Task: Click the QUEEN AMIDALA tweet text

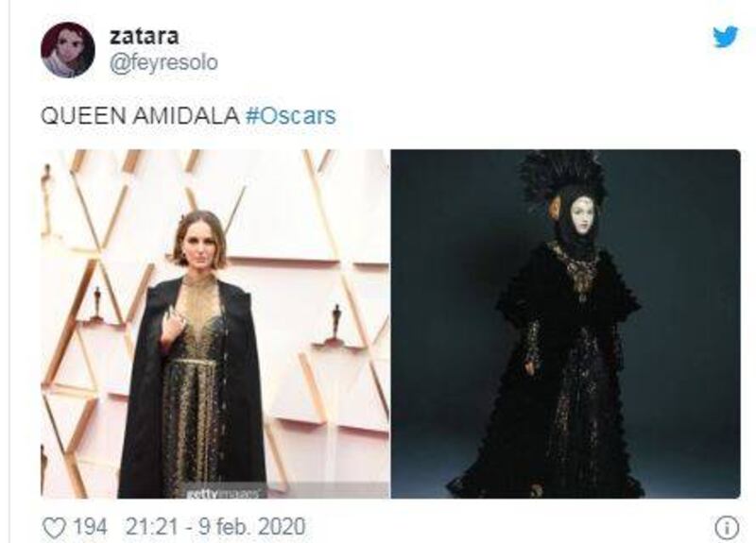Action: [x=140, y=116]
